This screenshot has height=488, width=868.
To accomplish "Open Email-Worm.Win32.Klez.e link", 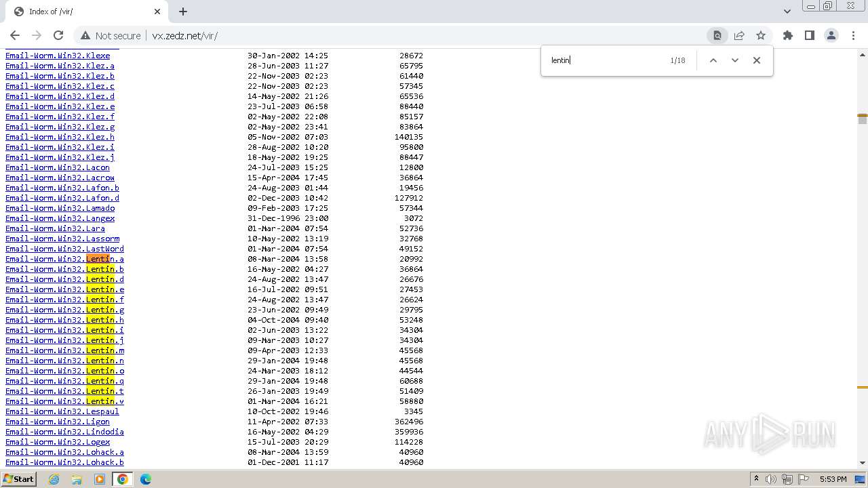I will pyautogui.click(x=60, y=106).
